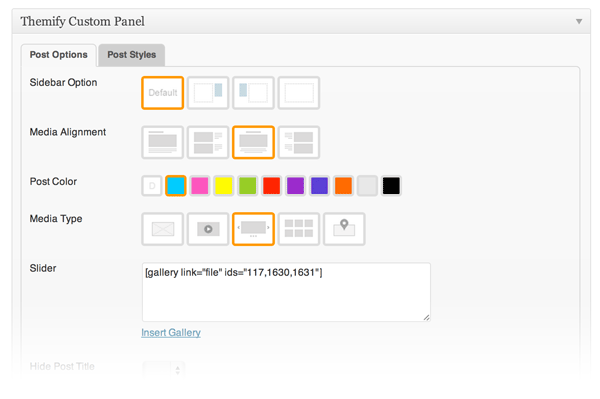Click the Hide Post Title label
The width and height of the screenshot is (600, 399).
62,366
